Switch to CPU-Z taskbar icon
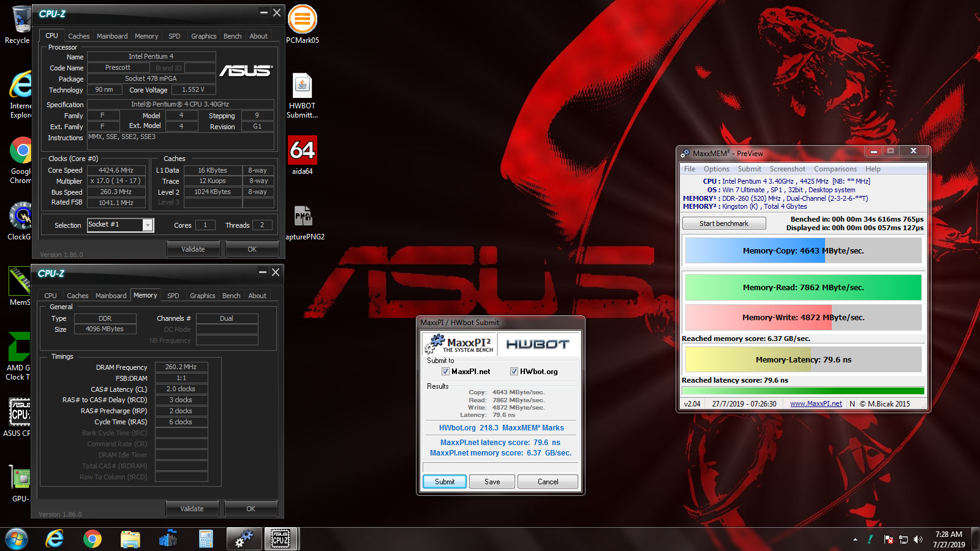Viewport: 980px width, 551px height. tap(281, 539)
